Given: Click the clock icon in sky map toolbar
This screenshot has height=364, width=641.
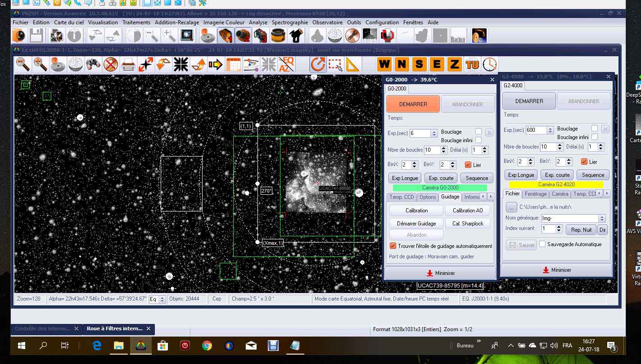Looking at the screenshot, I should [490, 64].
